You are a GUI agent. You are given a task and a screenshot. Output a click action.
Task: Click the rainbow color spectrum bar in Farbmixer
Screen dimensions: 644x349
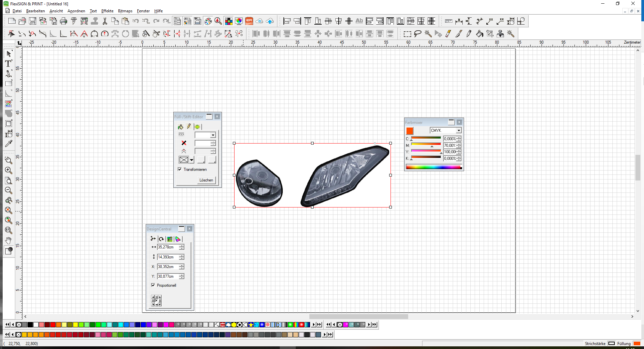click(x=433, y=167)
